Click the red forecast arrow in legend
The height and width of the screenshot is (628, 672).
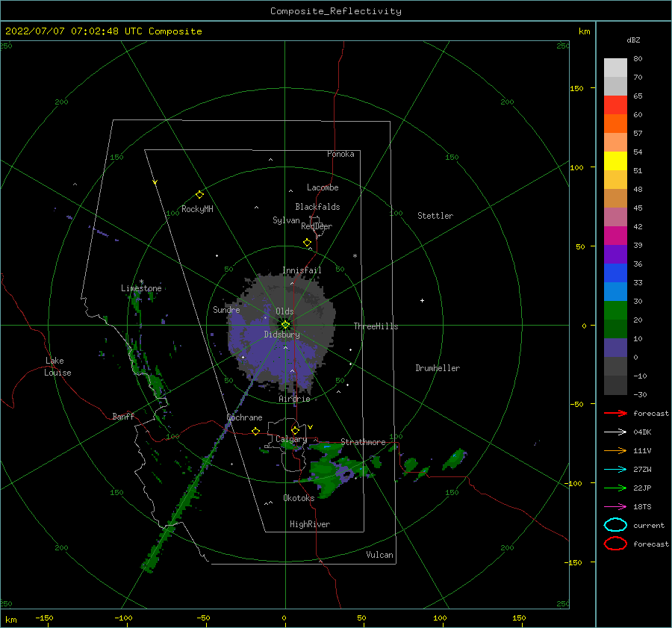pos(615,413)
